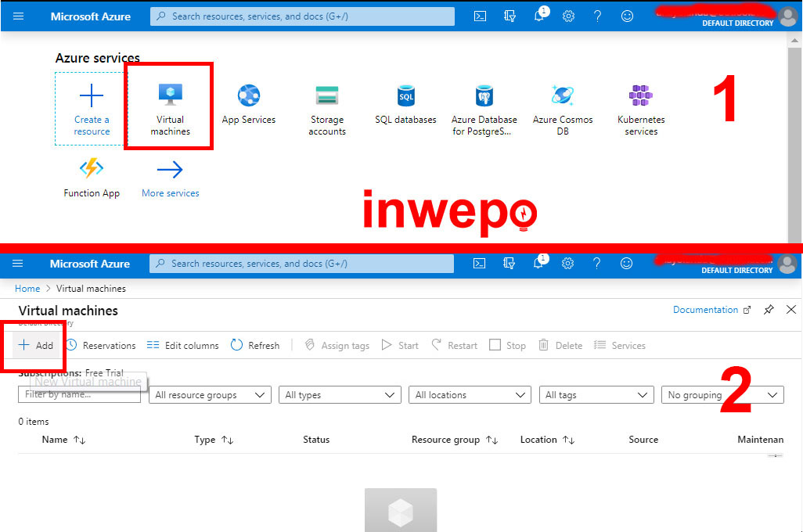
Task: Show notifications on the Virtual machines page header
Action: 538,263
